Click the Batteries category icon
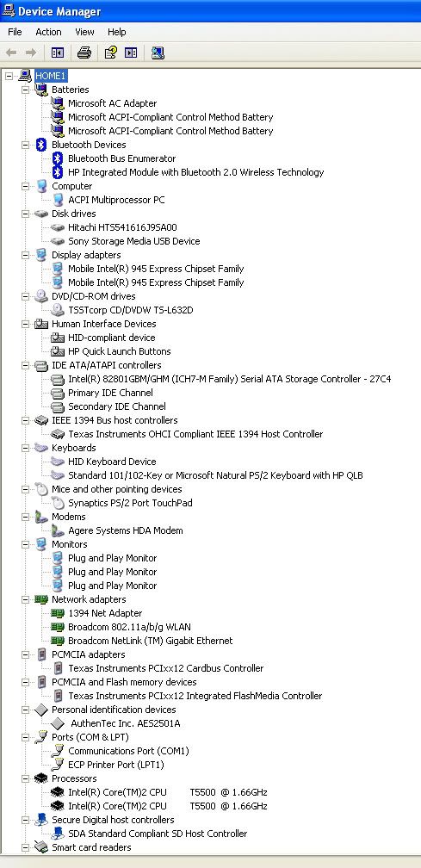The height and width of the screenshot is (868, 421). pyautogui.click(x=41, y=89)
